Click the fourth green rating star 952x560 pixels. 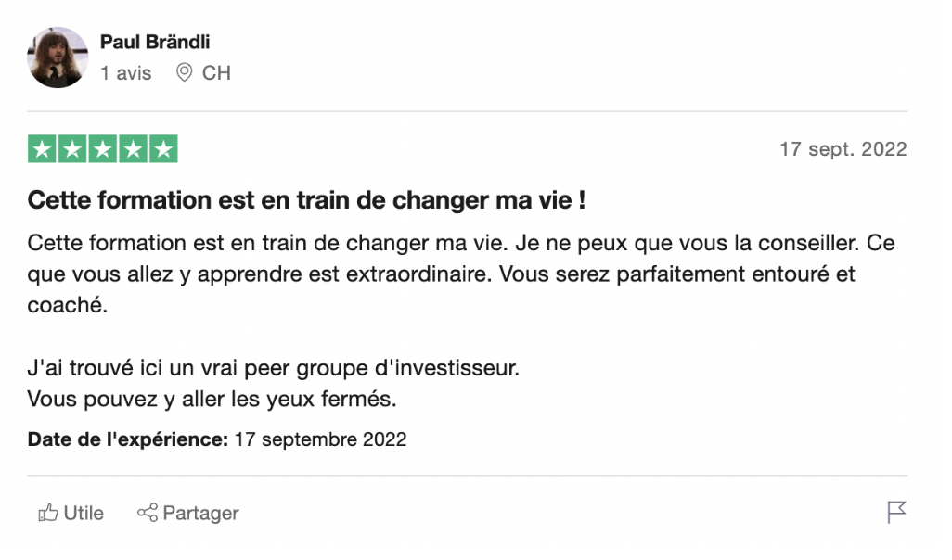[133, 149]
